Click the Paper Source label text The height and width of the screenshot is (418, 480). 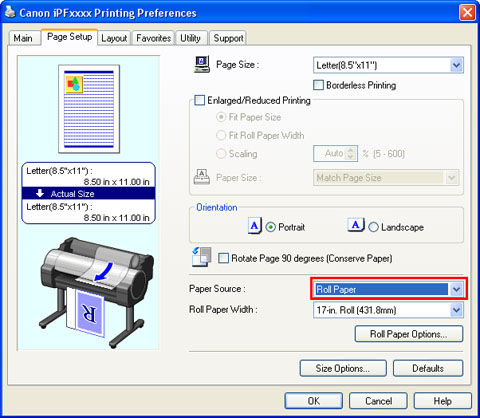click(217, 289)
